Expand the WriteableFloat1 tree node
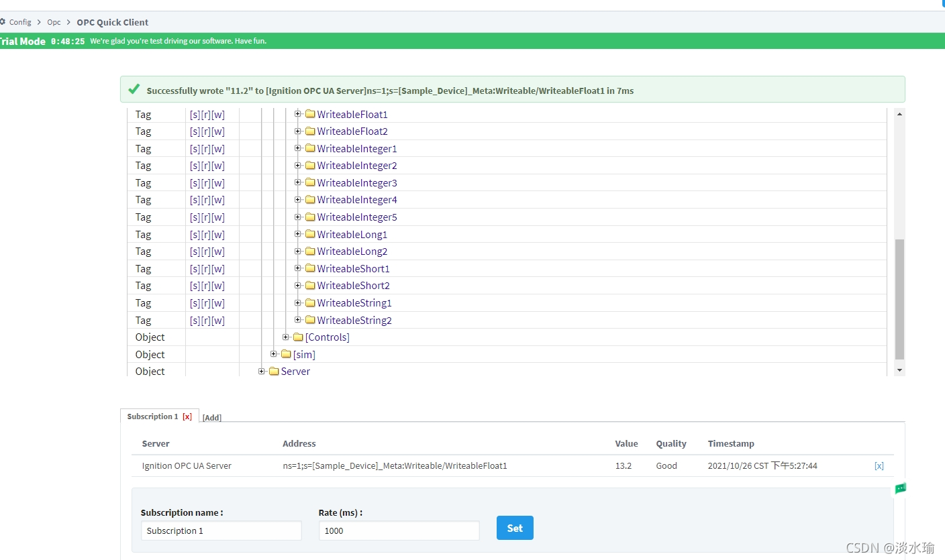The image size is (945, 560). [x=298, y=114]
